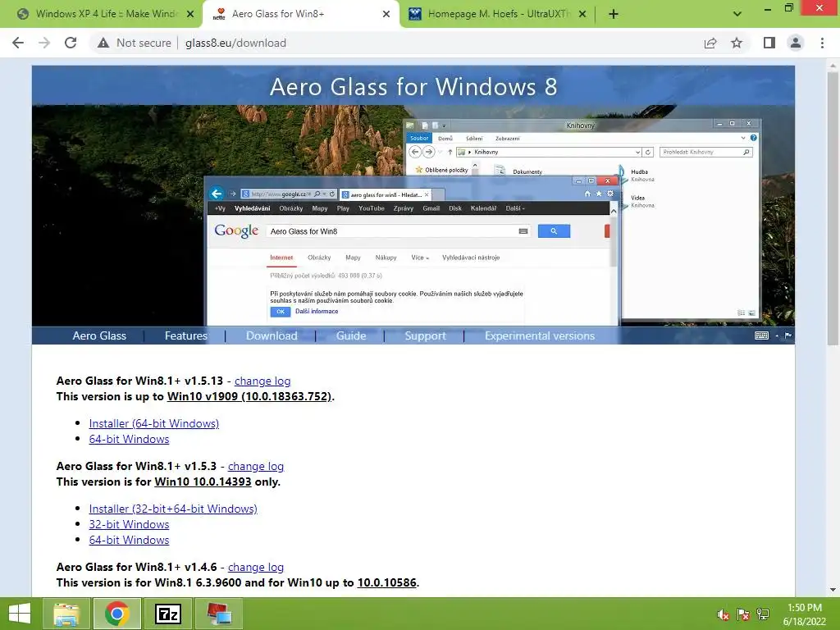Image resolution: width=840 pixels, height=630 pixels.
Task: Click the Aero Glass for Windows 8 banner title
Action: coord(413,87)
